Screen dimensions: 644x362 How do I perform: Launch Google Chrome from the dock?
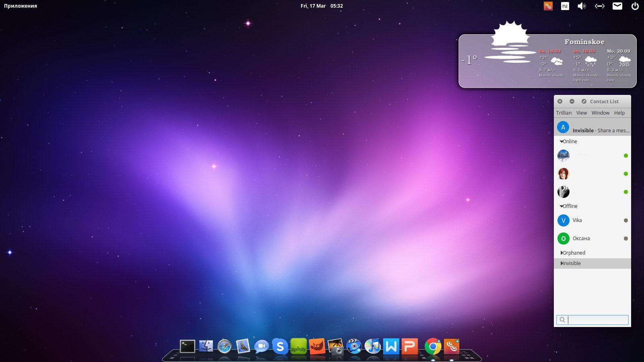pyautogui.click(x=433, y=346)
